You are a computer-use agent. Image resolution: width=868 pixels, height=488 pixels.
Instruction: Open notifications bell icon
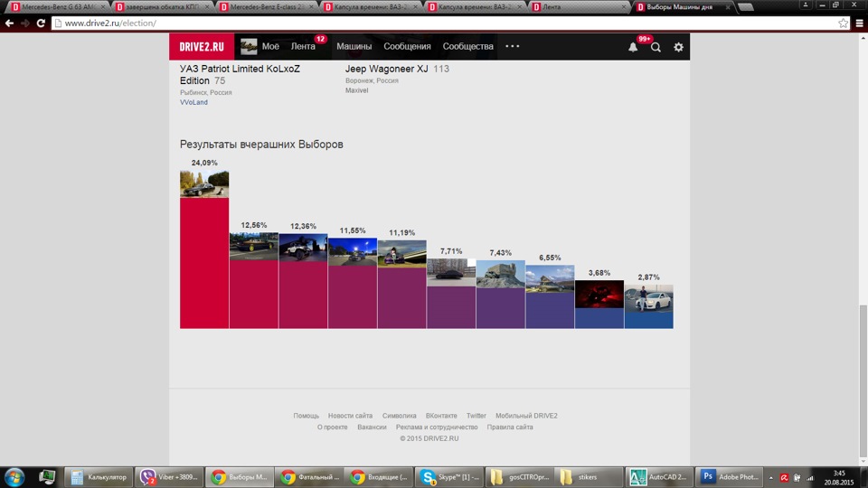[633, 47]
